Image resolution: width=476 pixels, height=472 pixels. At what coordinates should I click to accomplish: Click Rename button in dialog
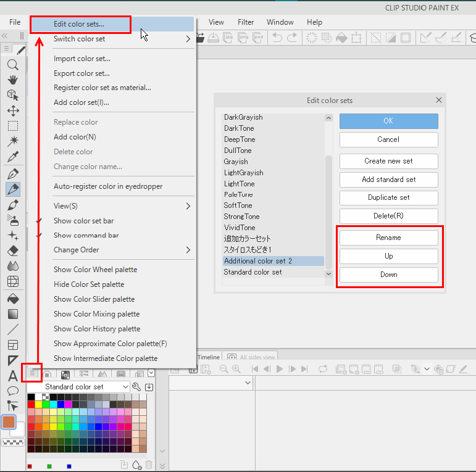tap(388, 238)
